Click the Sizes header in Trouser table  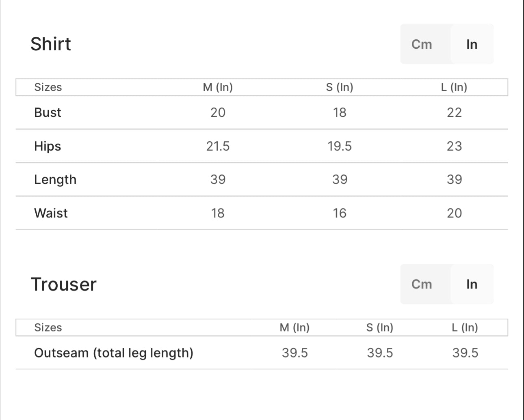(x=48, y=327)
